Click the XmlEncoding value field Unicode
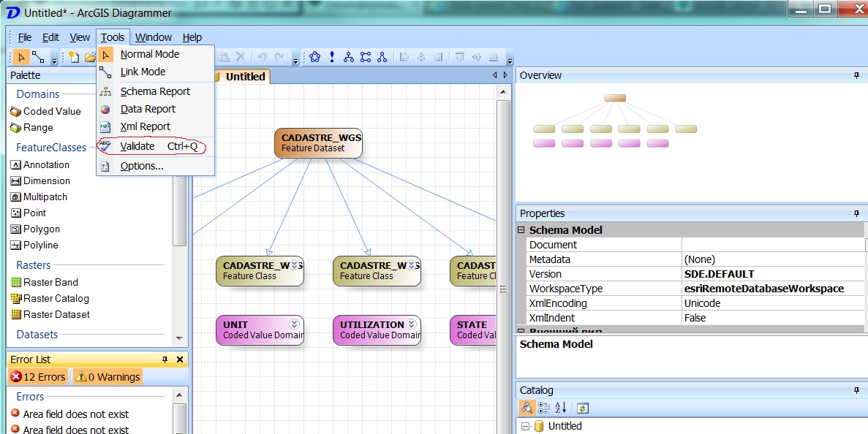This screenshot has height=434, width=868. point(772,303)
